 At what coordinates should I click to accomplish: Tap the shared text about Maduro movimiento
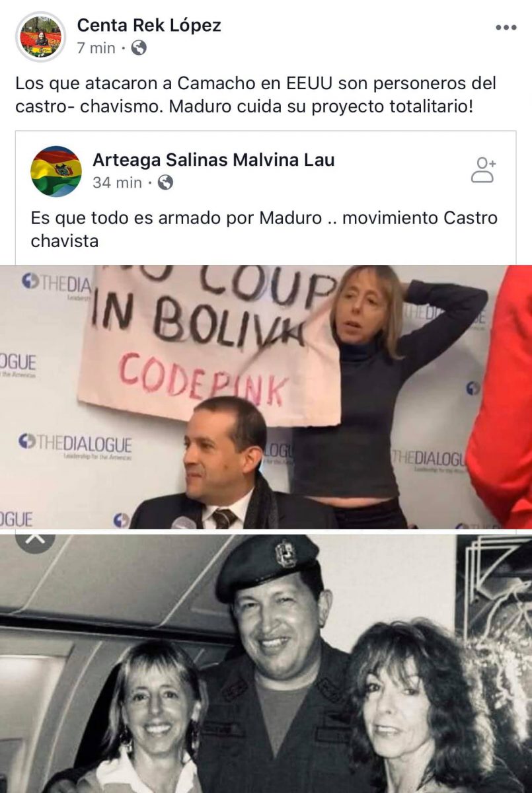(264, 229)
